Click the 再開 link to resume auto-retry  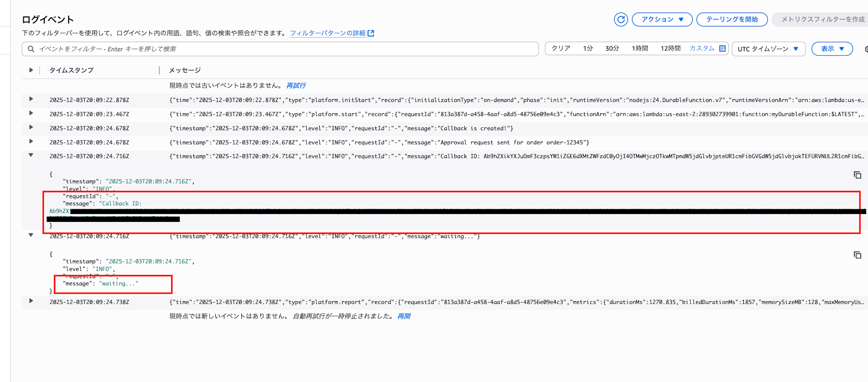(x=404, y=316)
